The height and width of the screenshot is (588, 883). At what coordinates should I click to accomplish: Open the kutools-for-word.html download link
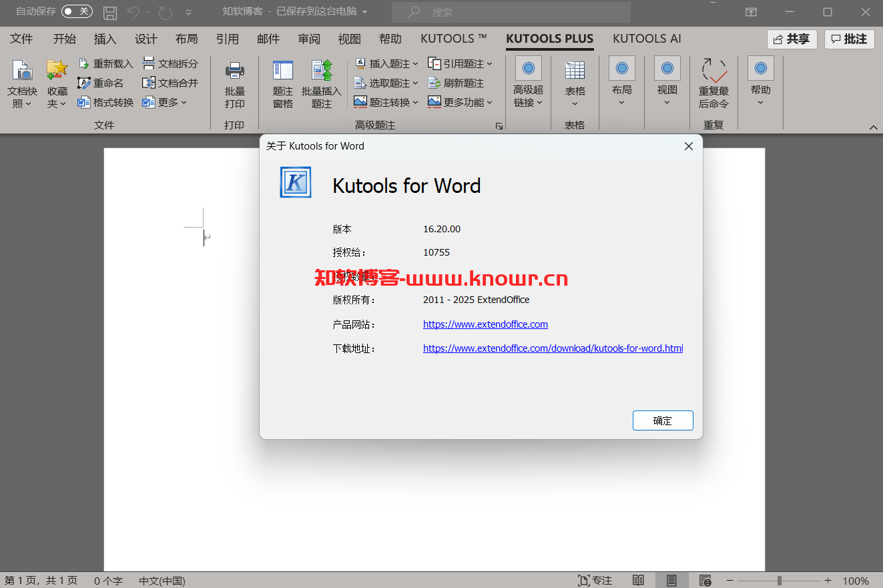[x=553, y=348]
